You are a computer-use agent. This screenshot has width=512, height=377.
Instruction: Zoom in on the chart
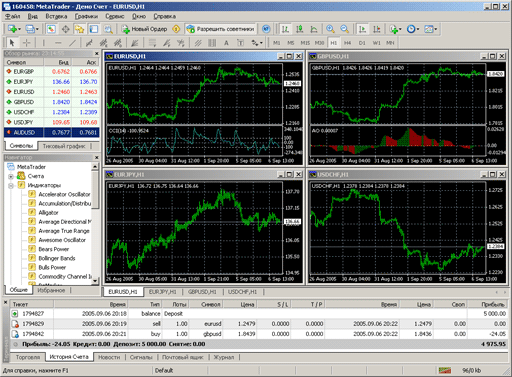pos(330,29)
